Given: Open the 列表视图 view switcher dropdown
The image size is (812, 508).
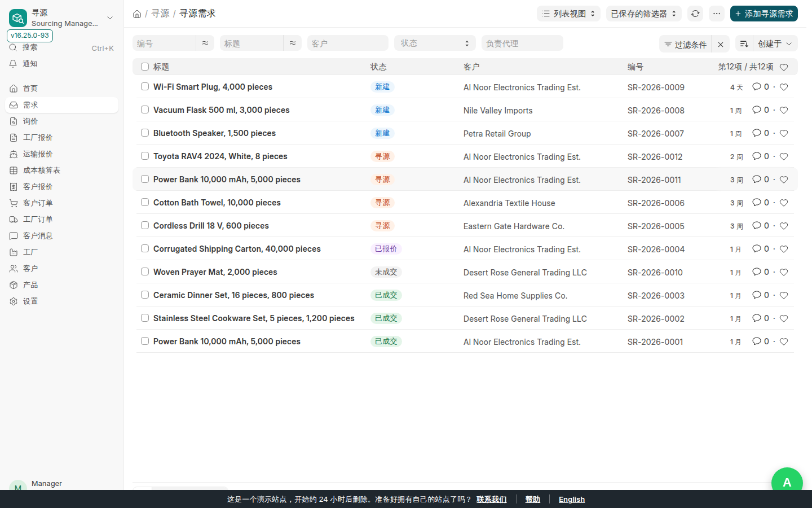Looking at the screenshot, I should (568, 14).
